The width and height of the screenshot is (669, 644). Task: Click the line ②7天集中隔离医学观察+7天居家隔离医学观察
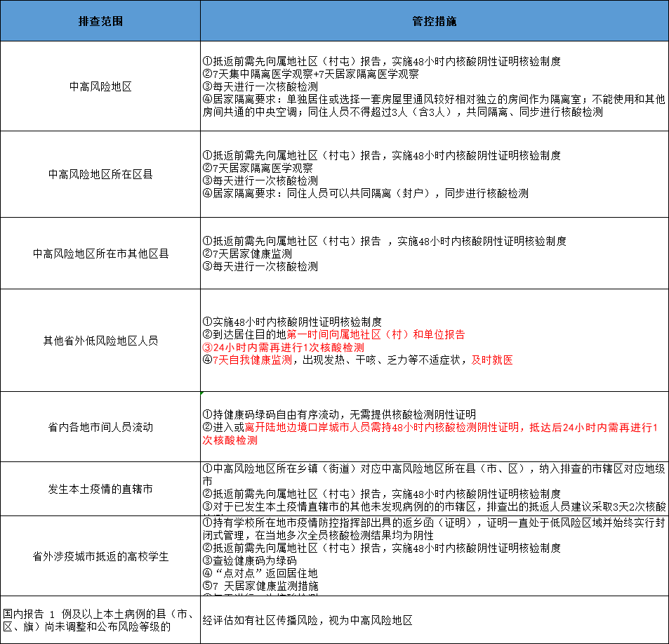(x=310, y=74)
